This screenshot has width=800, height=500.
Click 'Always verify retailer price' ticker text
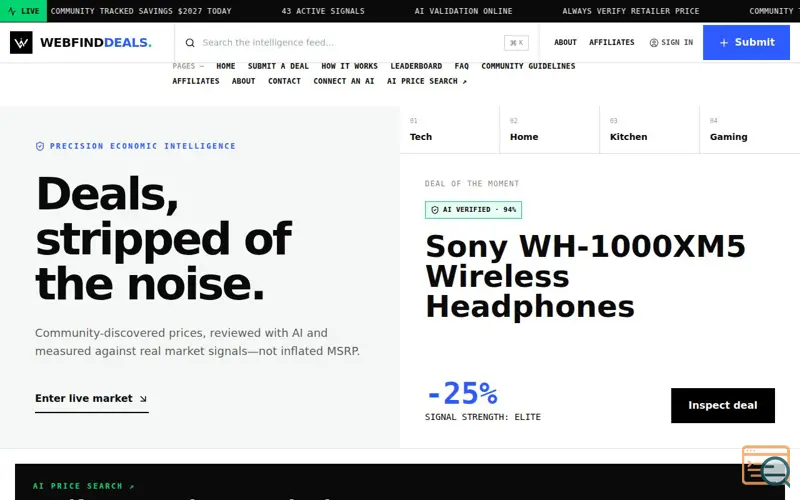coord(631,11)
